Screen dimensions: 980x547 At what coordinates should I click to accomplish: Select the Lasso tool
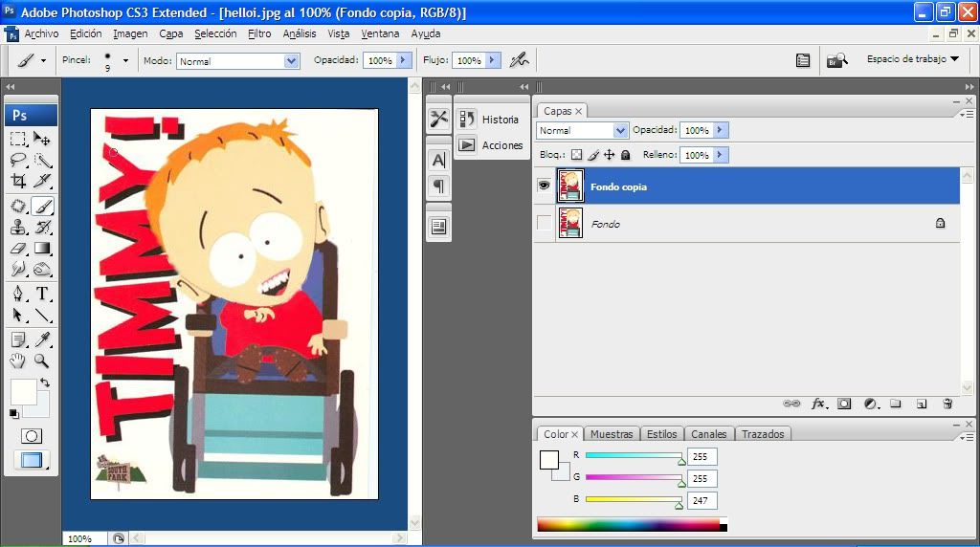click(18, 160)
